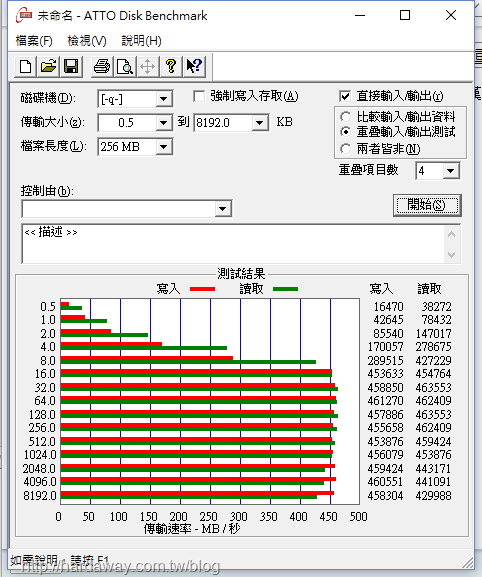Select the 兩者皆非 radio option
The height and width of the screenshot is (577, 482).
345,149
